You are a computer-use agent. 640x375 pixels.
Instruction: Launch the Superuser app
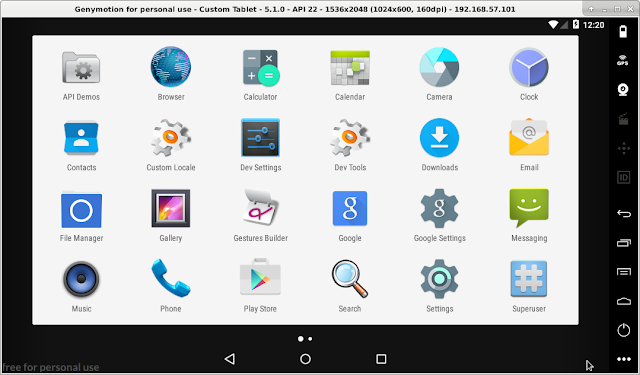pyautogui.click(x=529, y=279)
